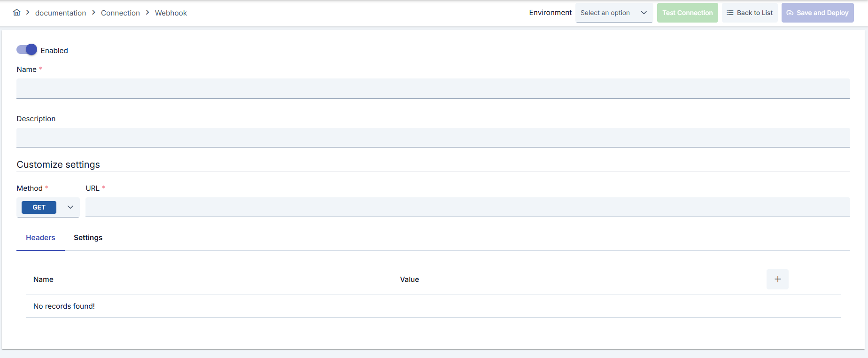Viewport: 868px width, 358px height.
Task: Open the Environment select dropdown
Action: (614, 13)
